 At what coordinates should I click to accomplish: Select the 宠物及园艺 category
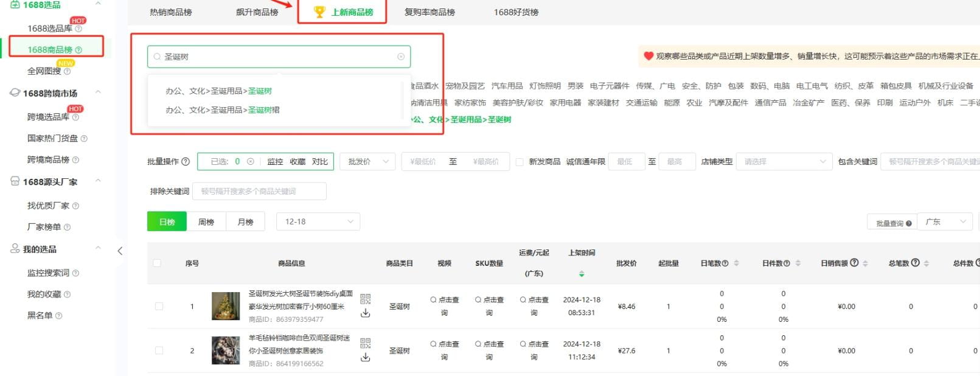coord(465,86)
